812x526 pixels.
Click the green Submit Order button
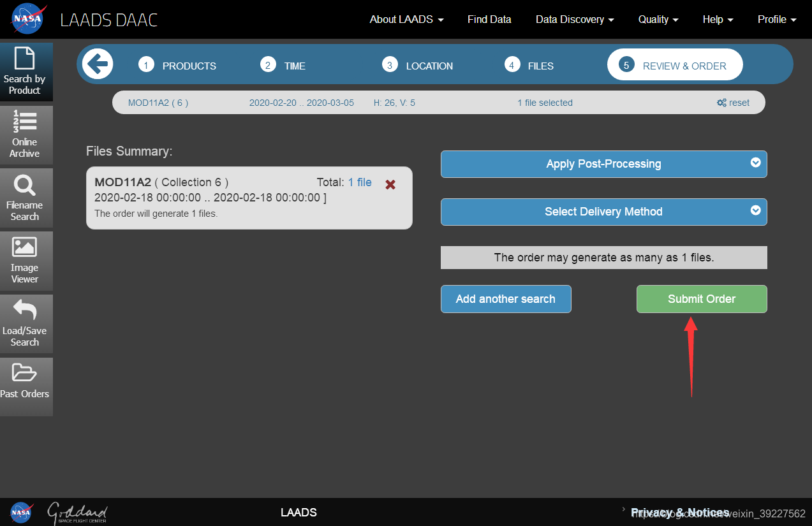(x=702, y=299)
